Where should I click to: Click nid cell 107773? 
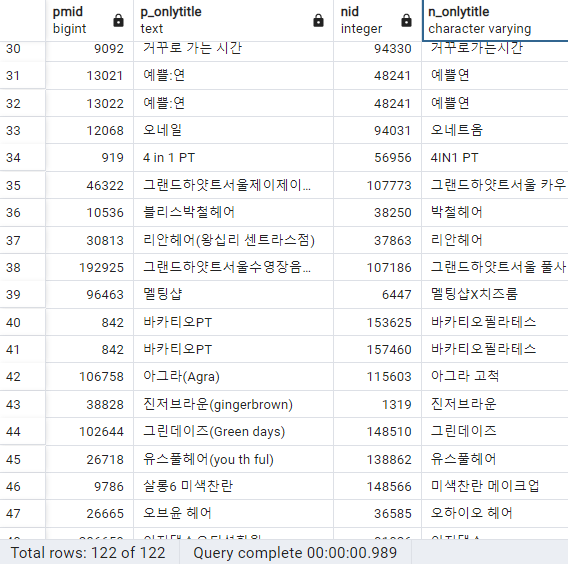[377, 185]
